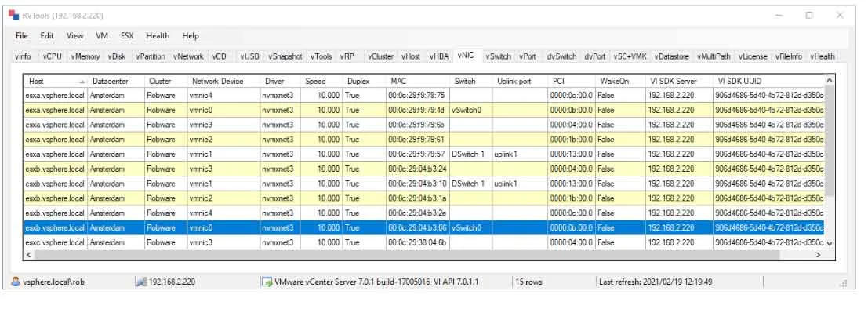The width and height of the screenshot is (868, 309).
Task: Switch to the vCPU tab
Action: (53, 56)
